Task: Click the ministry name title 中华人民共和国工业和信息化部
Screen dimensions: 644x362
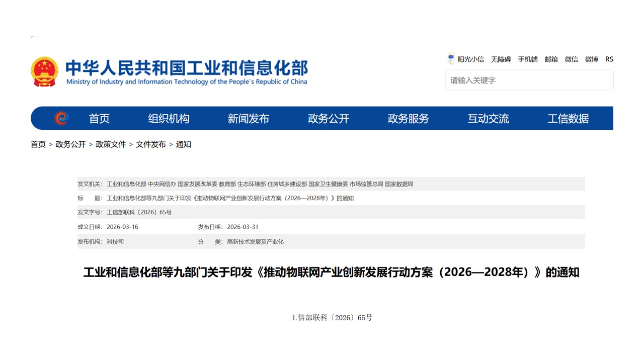Action: [x=187, y=68]
